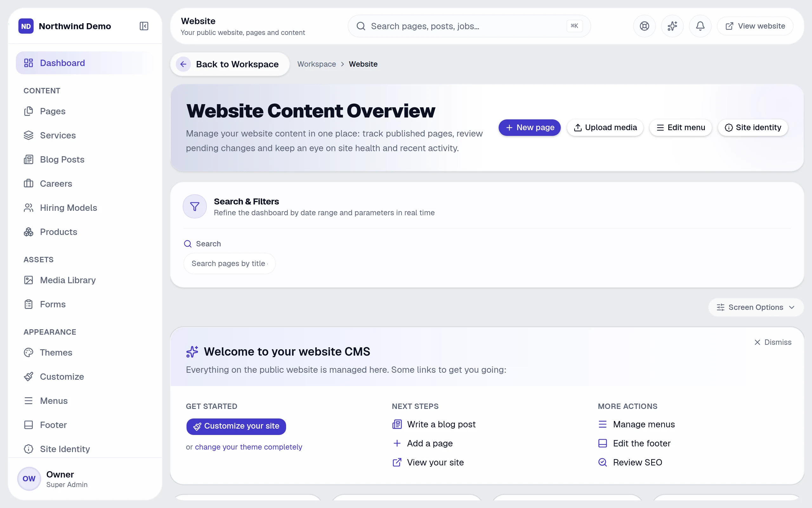Open the Dashboard menu item
Viewport: 812px width, 508px height.
pyautogui.click(x=85, y=63)
